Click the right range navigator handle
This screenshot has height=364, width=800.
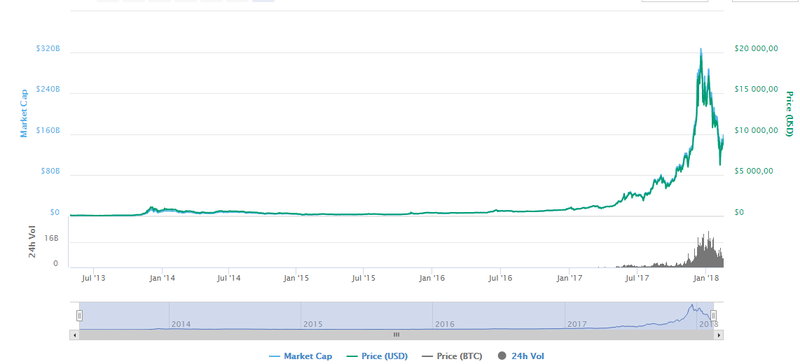(714, 316)
